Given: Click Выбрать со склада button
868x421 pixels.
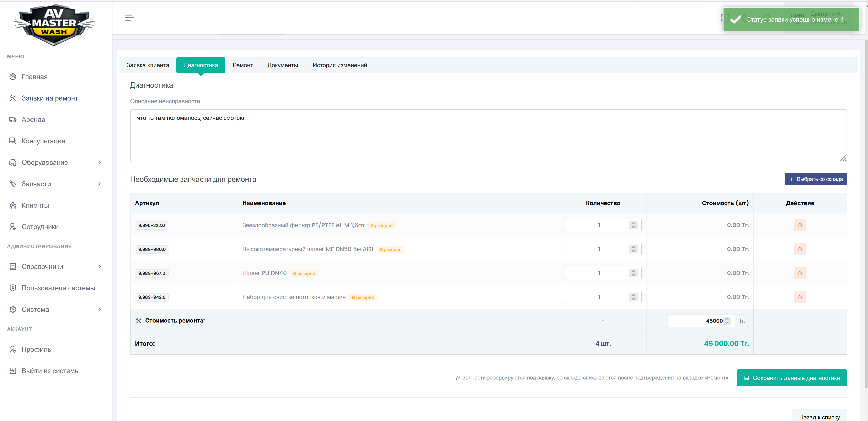Looking at the screenshot, I should (815, 179).
